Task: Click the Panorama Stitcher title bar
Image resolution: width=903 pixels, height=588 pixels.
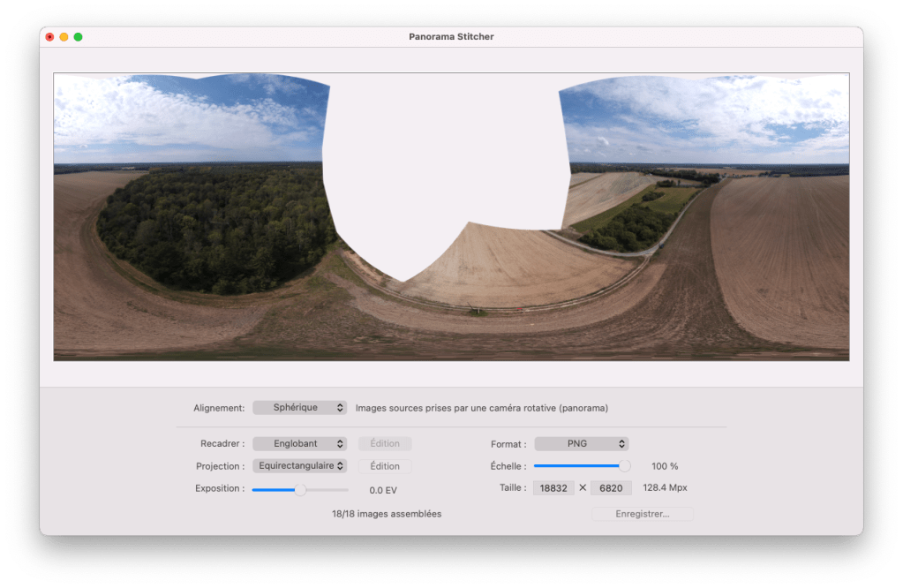Action: (x=451, y=37)
